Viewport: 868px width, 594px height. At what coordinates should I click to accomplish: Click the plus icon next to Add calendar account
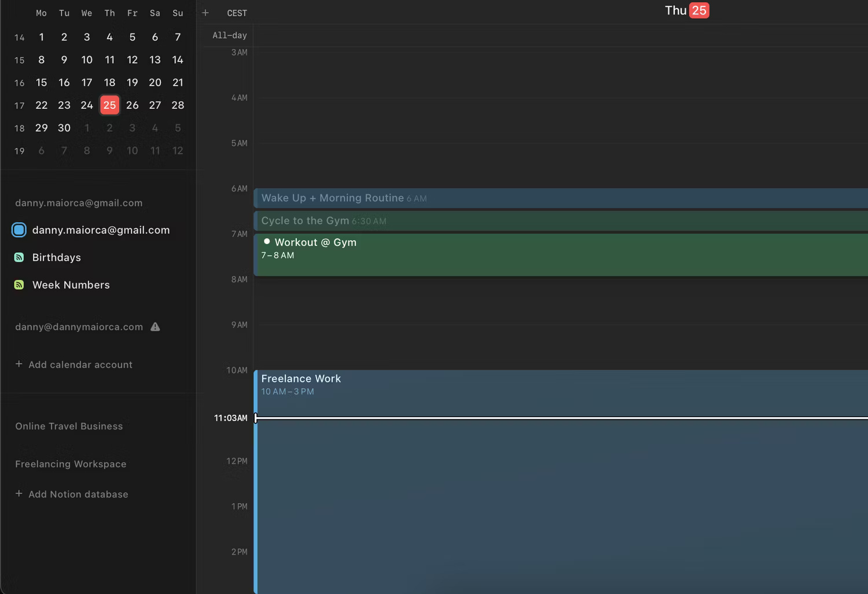coord(18,364)
